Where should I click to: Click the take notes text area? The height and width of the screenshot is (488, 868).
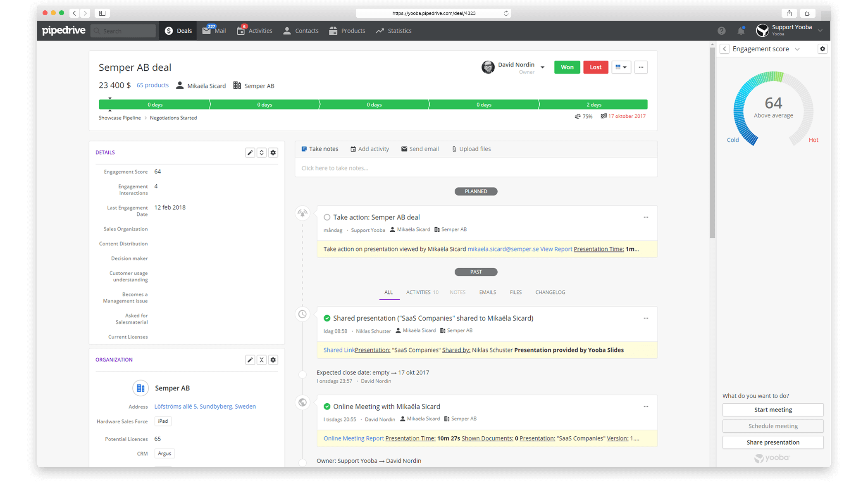click(x=476, y=168)
